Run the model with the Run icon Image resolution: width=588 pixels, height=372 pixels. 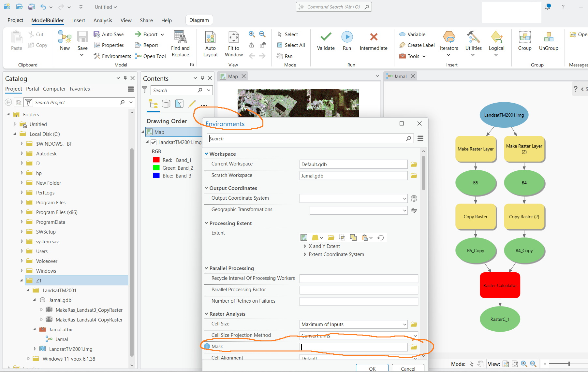347,41
